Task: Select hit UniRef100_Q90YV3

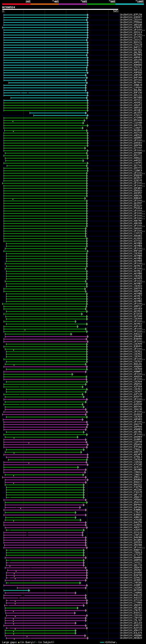Action: click(131, 168)
